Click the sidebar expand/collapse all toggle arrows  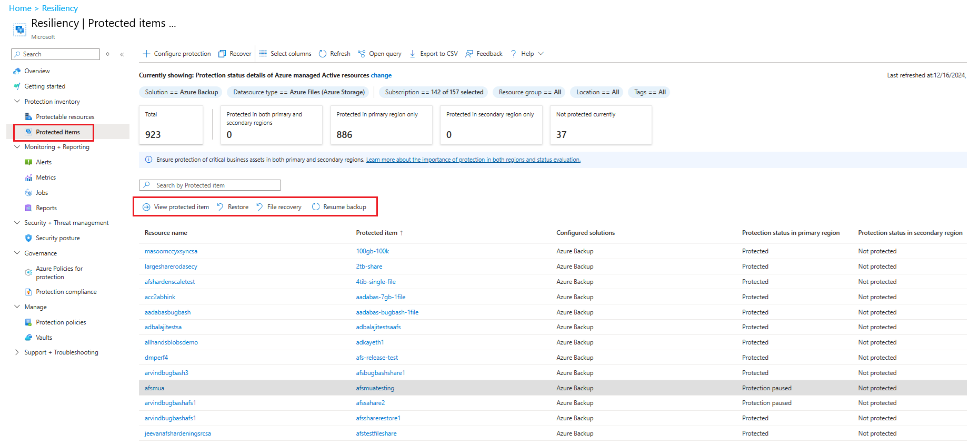[x=108, y=54]
